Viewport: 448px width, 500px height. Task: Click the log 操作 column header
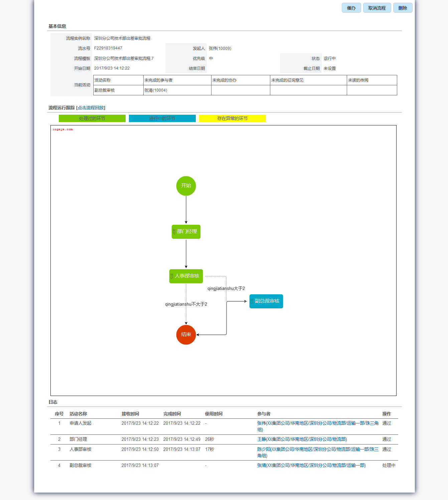point(387,414)
